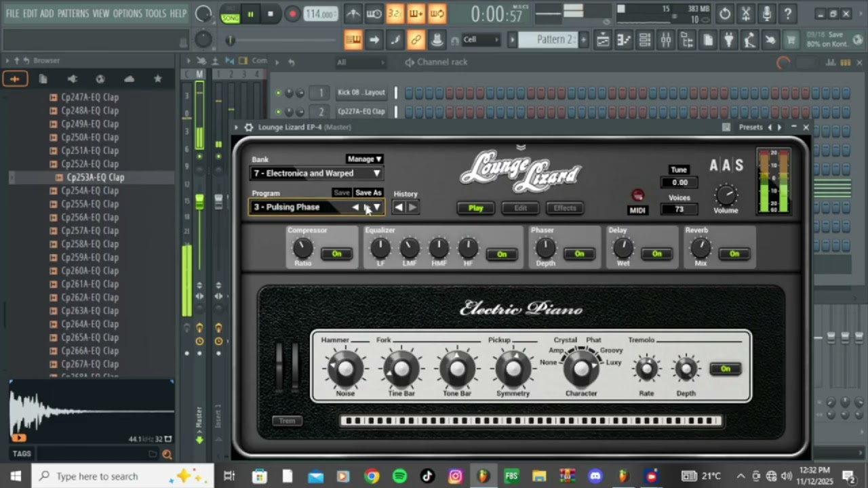Viewport: 868px width, 488px height.
Task: Open browser favorites star tab
Action: point(157,79)
